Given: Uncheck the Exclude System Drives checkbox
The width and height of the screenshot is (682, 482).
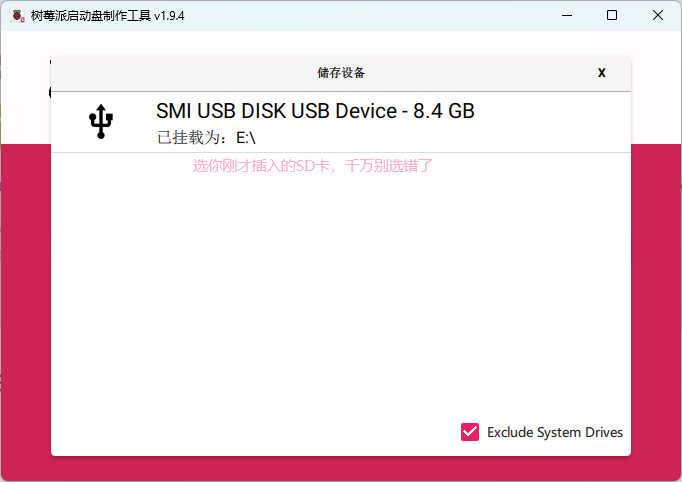Looking at the screenshot, I should tap(470, 432).
